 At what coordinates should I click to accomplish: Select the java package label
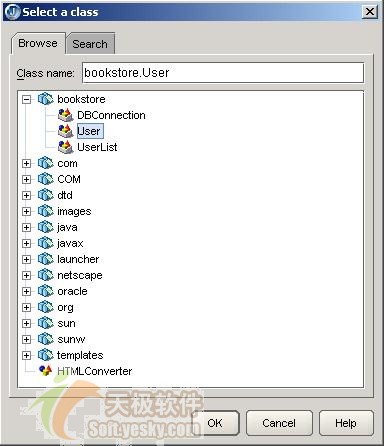tap(67, 227)
